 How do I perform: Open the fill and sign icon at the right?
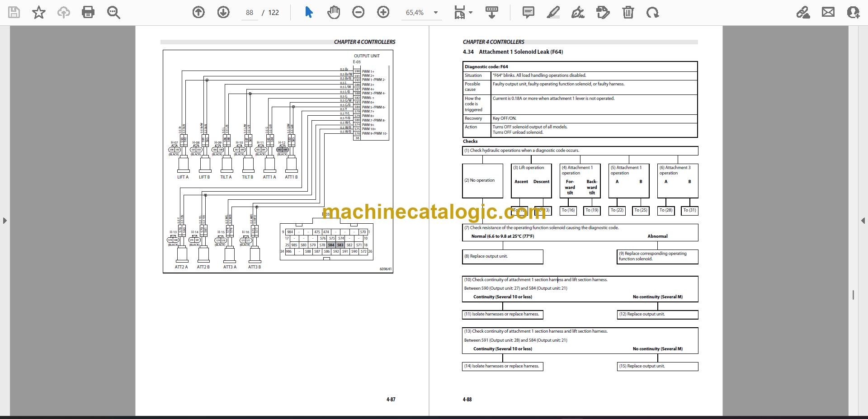803,12
